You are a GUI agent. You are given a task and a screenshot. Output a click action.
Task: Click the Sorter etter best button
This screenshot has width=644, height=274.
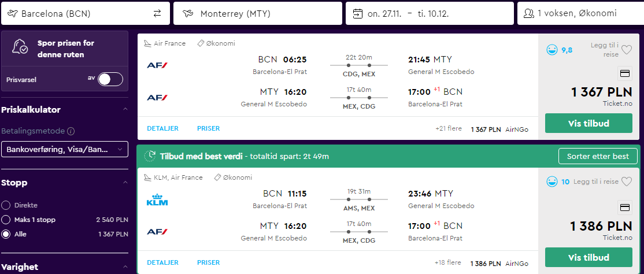click(x=598, y=156)
